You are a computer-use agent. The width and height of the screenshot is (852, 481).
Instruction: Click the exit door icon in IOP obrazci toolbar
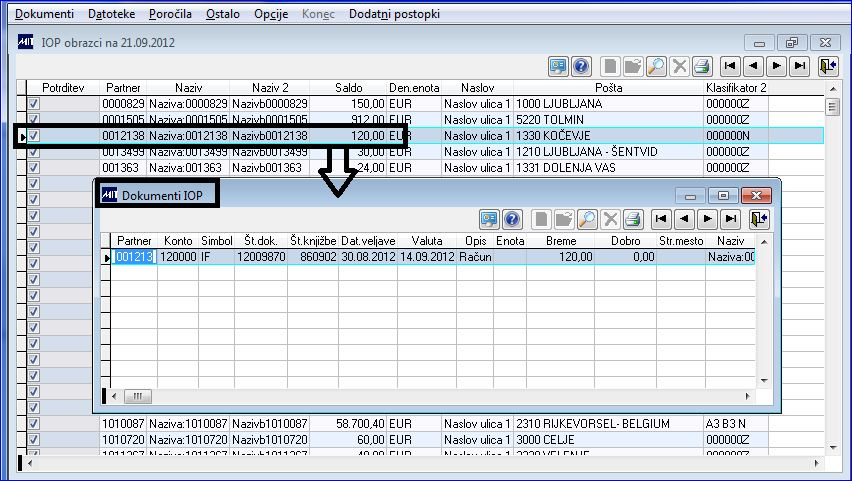click(x=829, y=66)
